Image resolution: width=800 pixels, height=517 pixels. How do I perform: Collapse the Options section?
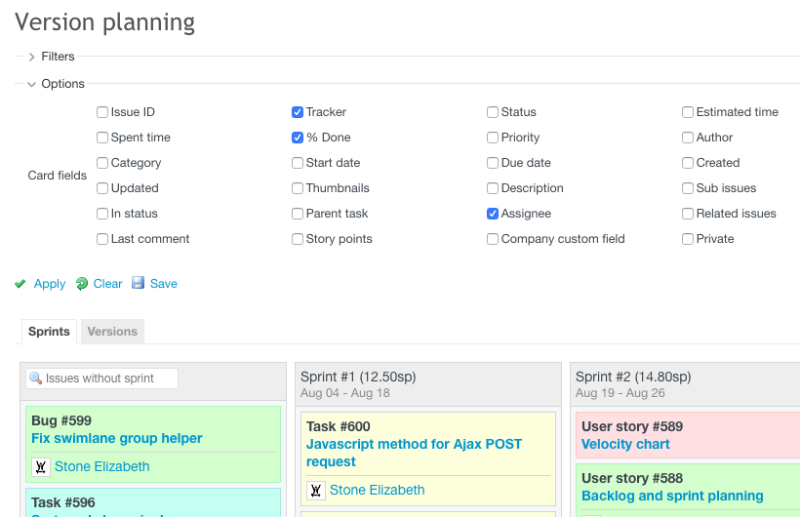[32, 84]
